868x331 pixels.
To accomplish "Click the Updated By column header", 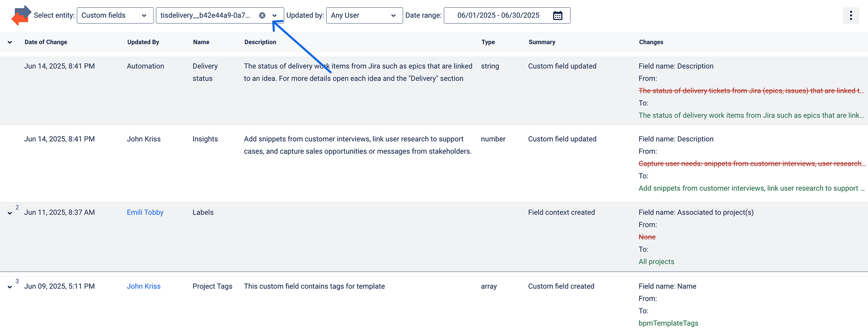I will pyautogui.click(x=143, y=42).
